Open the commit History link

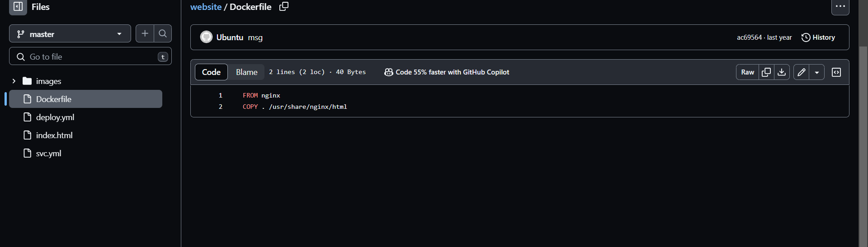pos(818,37)
